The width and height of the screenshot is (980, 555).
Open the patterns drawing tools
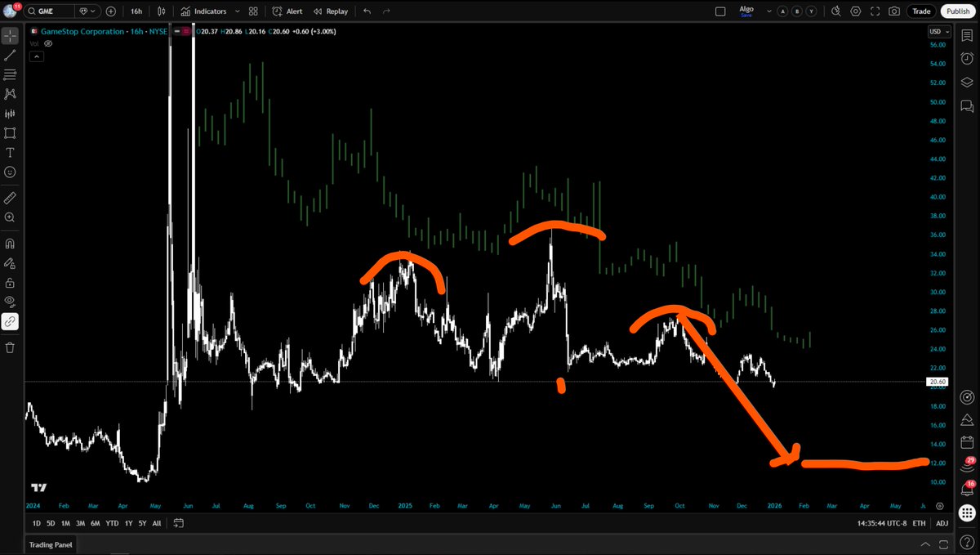pos(10,94)
